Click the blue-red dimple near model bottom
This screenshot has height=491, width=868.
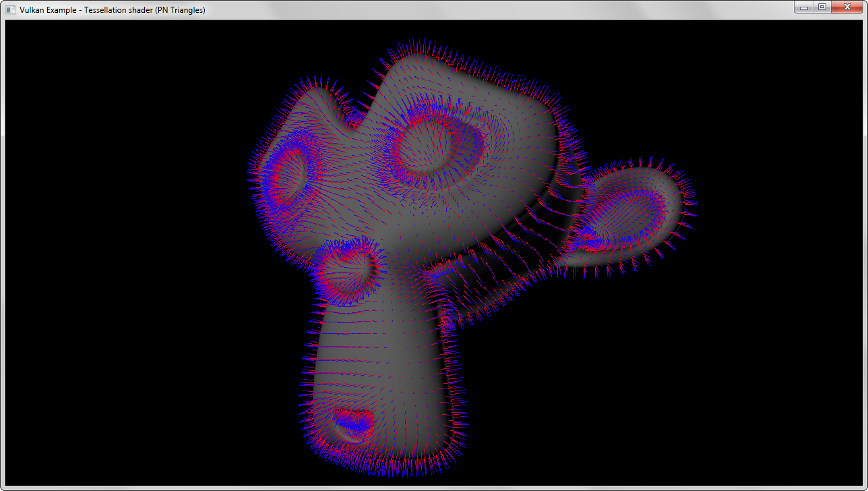point(354,424)
